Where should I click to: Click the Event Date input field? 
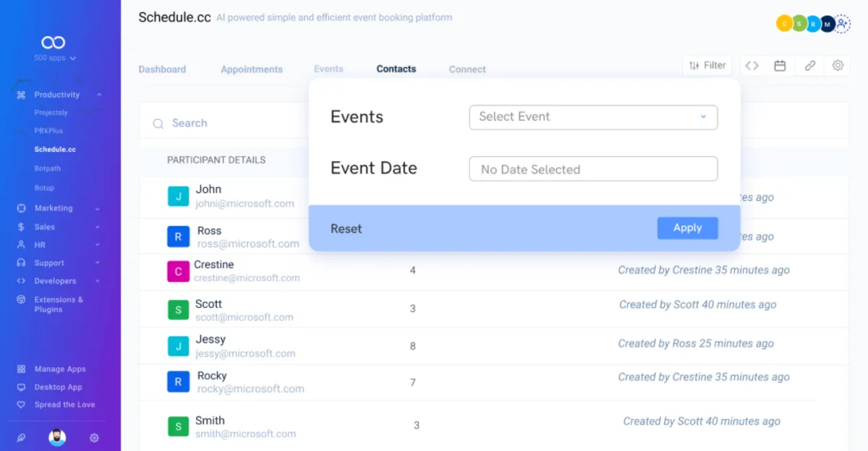click(593, 169)
